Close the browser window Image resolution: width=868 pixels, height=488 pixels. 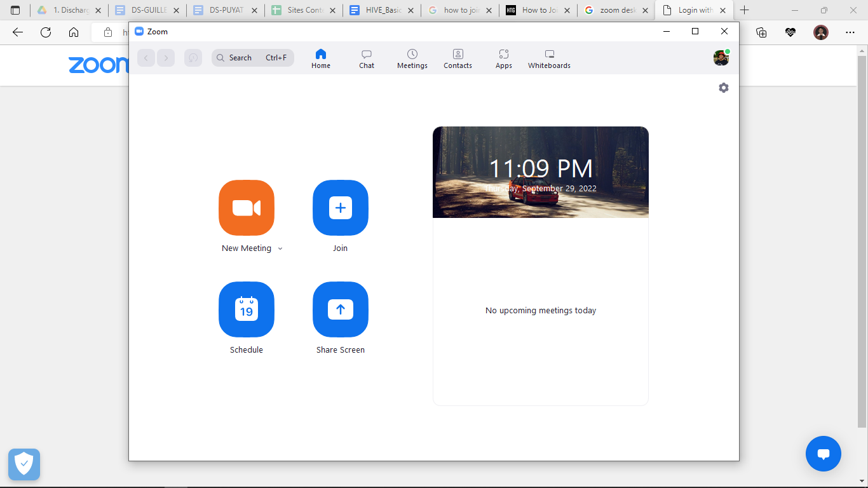coord(853,10)
